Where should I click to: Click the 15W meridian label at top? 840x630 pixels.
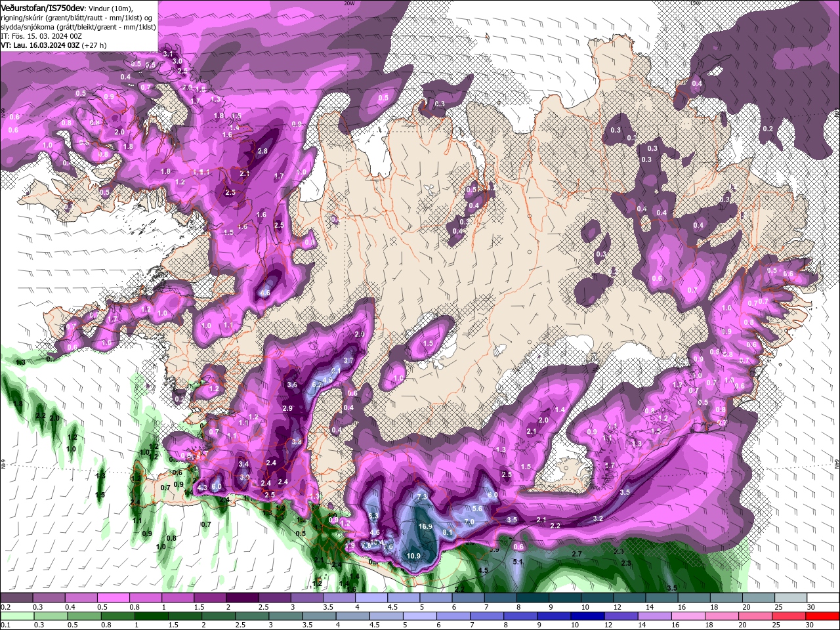pyautogui.click(x=695, y=3)
